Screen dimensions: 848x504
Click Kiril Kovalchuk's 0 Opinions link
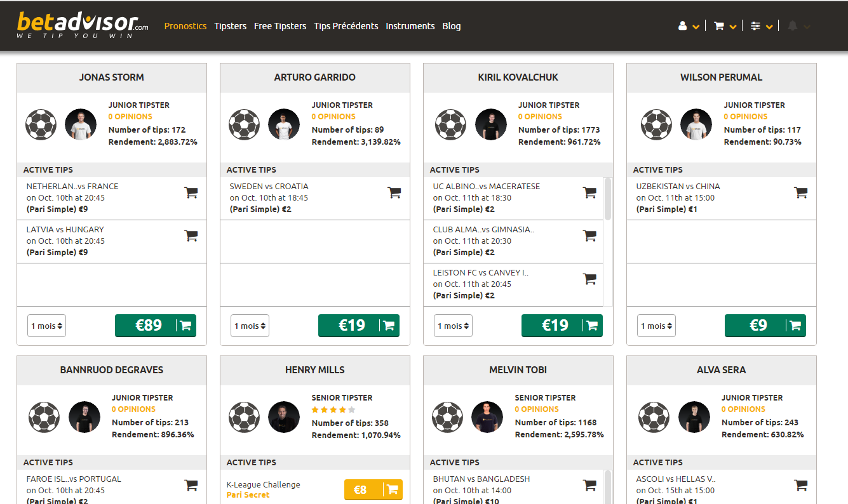[x=540, y=117]
